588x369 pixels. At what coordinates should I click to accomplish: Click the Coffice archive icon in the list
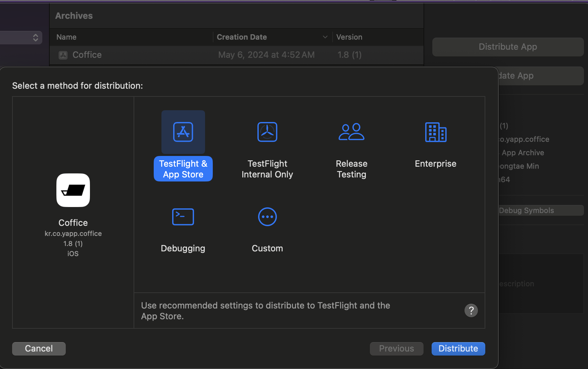[x=63, y=55]
